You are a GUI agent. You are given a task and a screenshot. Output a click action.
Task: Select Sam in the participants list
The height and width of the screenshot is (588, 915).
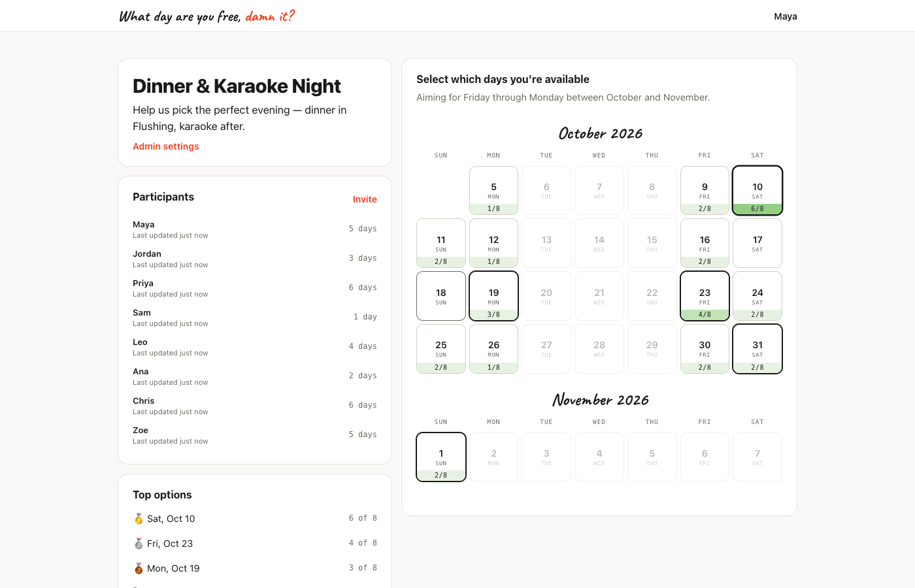click(255, 318)
